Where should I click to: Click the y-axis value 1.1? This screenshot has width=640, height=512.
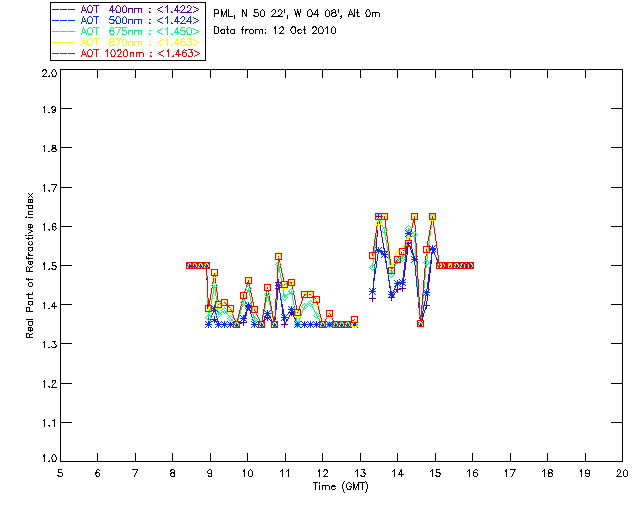pyautogui.click(x=49, y=423)
